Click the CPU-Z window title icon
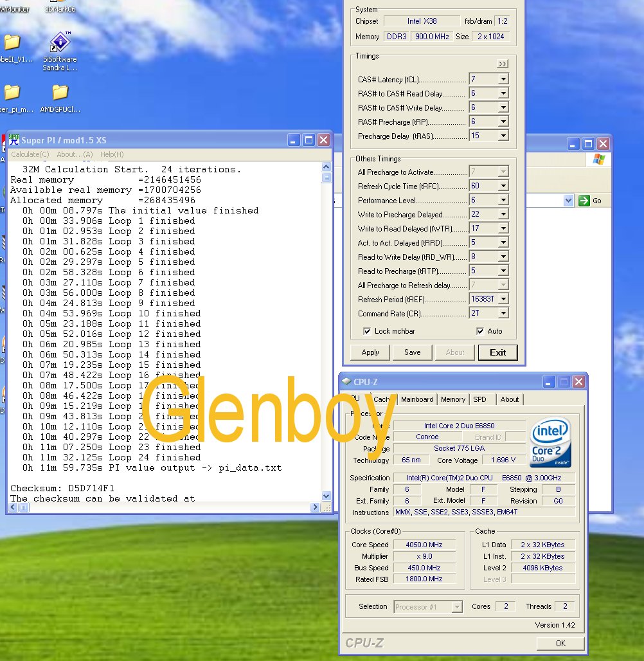 348,382
